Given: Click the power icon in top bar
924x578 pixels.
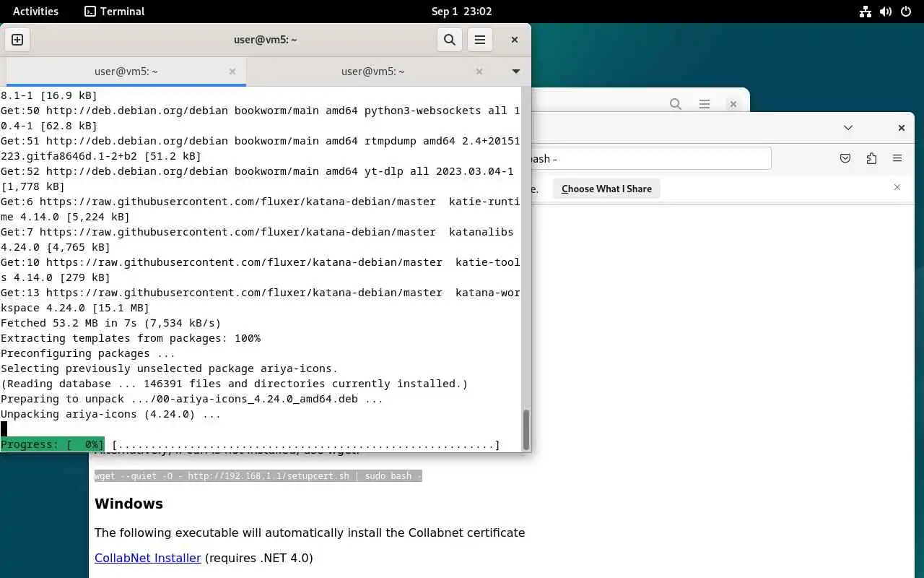Looking at the screenshot, I should pos(906,11).
